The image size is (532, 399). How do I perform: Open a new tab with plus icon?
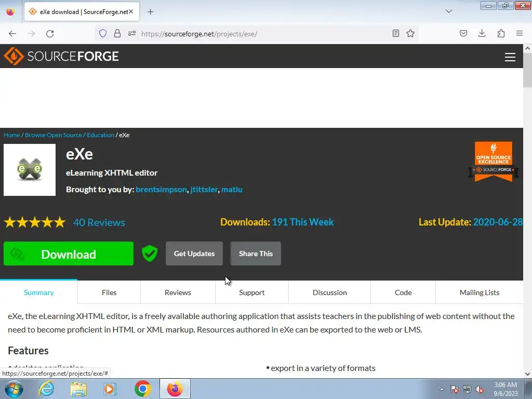pos(151,12)
